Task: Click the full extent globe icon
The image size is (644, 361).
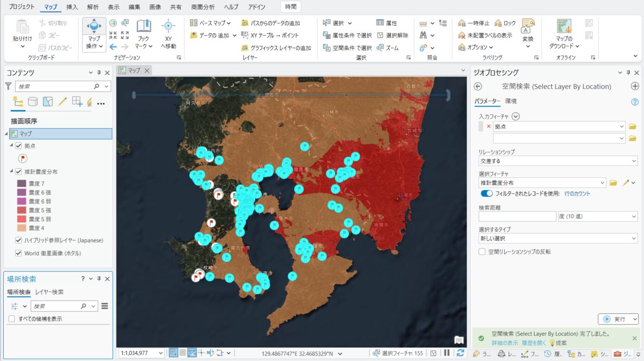Action: (x=113, y=23)
